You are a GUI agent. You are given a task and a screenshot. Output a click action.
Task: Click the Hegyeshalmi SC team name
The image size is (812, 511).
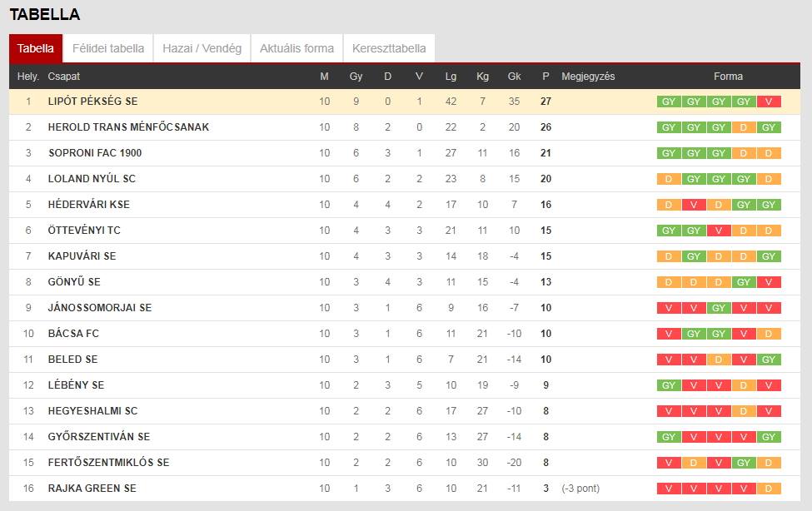(x=92, y=411)
